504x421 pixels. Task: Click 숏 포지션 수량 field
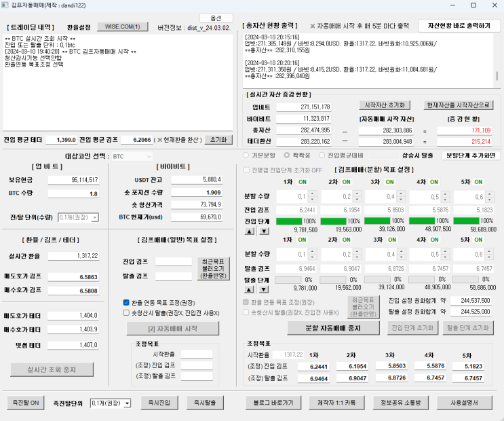[x=197, y=192]
